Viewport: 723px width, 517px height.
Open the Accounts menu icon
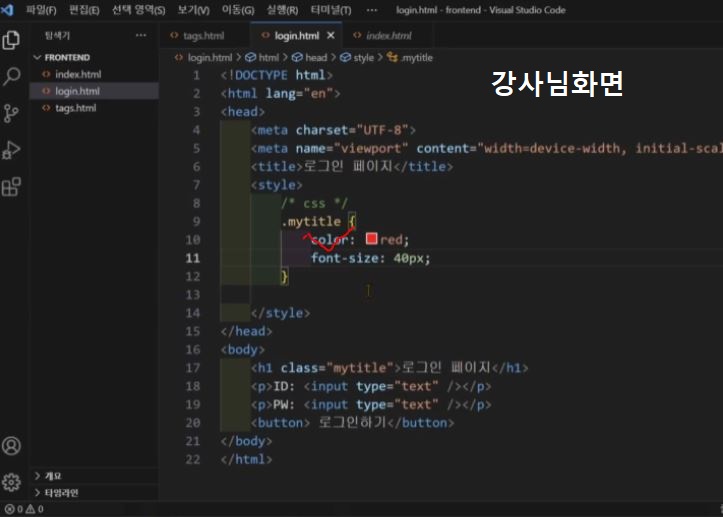(x=11, y=446)
